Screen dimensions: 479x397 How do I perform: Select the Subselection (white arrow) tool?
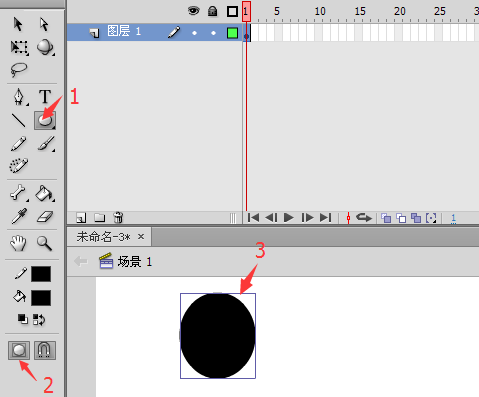tap(44, 25)
